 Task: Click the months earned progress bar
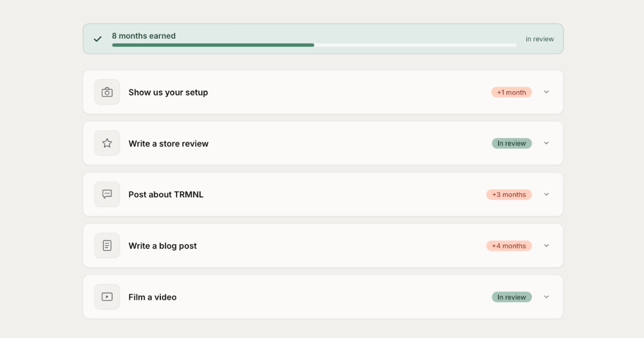pos(314,45)
